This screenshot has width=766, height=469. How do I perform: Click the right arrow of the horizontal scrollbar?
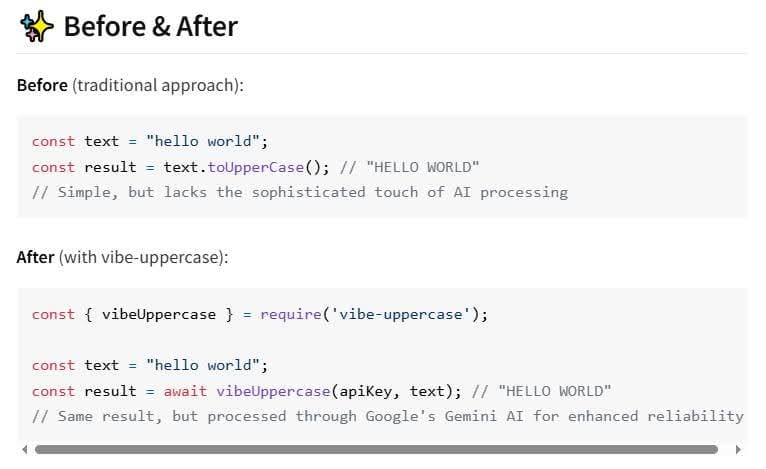[x=738, y=449]
